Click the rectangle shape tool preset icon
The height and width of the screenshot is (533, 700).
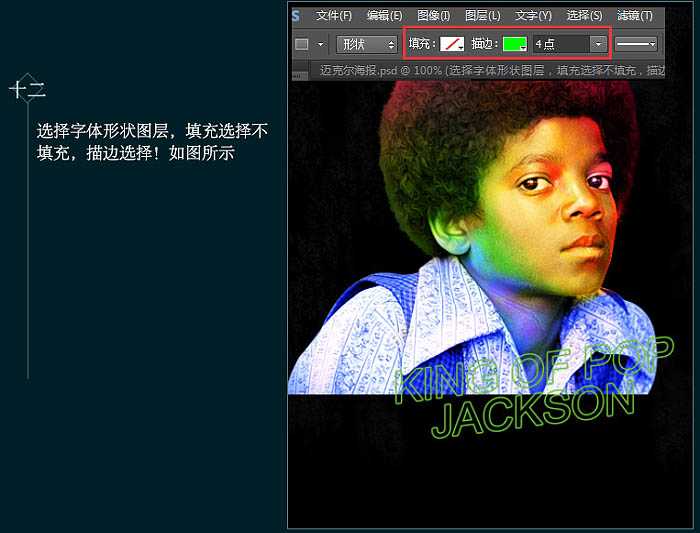[302, 44]
